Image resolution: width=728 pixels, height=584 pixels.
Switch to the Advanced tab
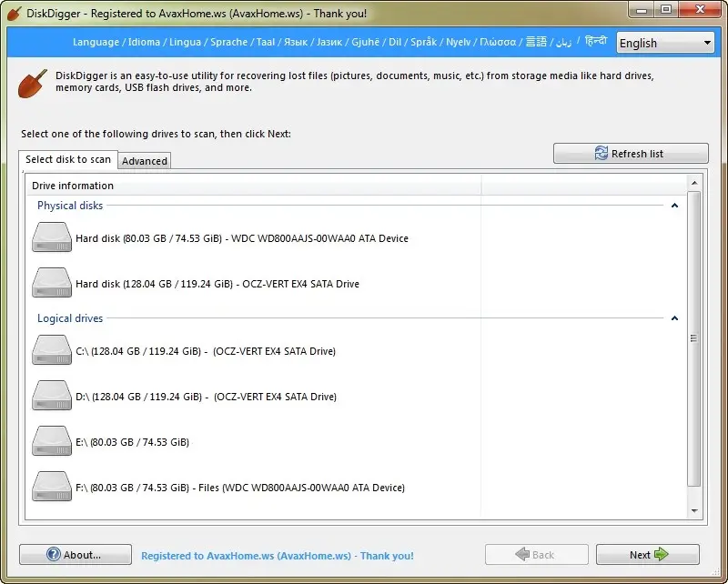pos(145,161)
